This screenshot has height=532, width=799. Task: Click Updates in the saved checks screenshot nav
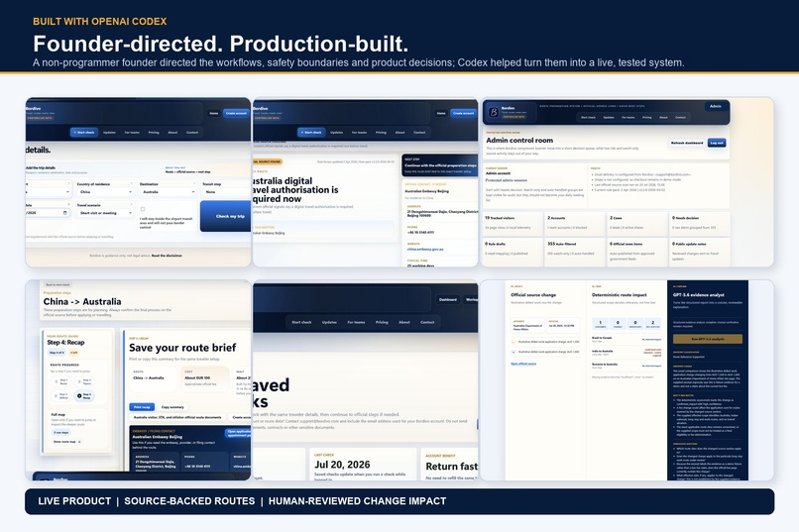pyautogui.click(x=329, y=322)
